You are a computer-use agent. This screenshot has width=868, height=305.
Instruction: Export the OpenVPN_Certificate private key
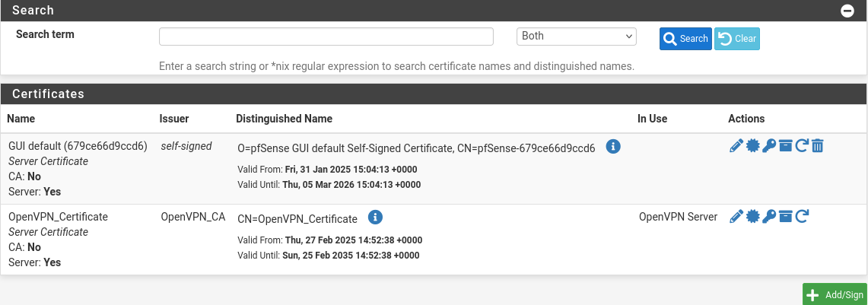[768, 217]
